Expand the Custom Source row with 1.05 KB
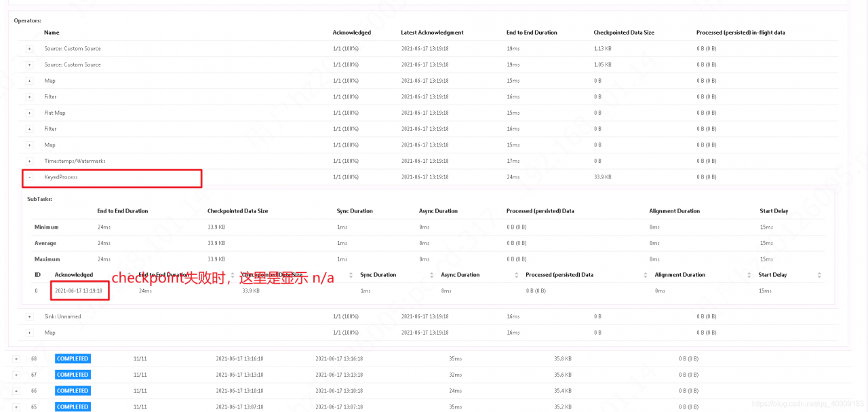This screenshot has width=868, height=412. tap(29, 65)
